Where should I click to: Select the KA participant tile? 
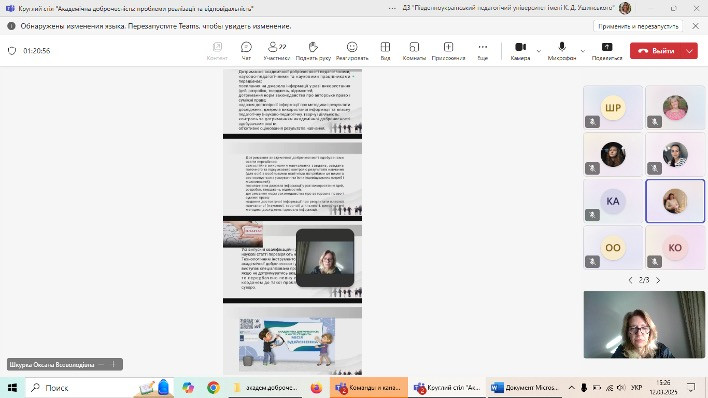click(613, 201)
